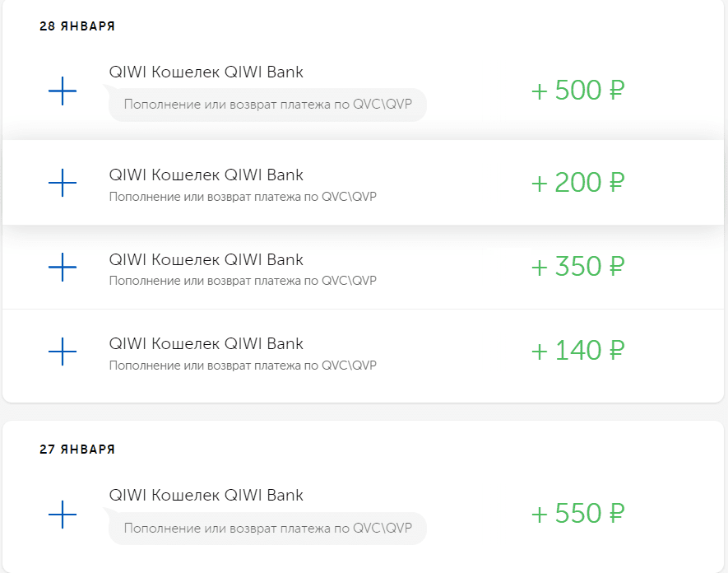Select the +140 ₽ amount
The image size is (728, 573).
click(x=578, y=352)
